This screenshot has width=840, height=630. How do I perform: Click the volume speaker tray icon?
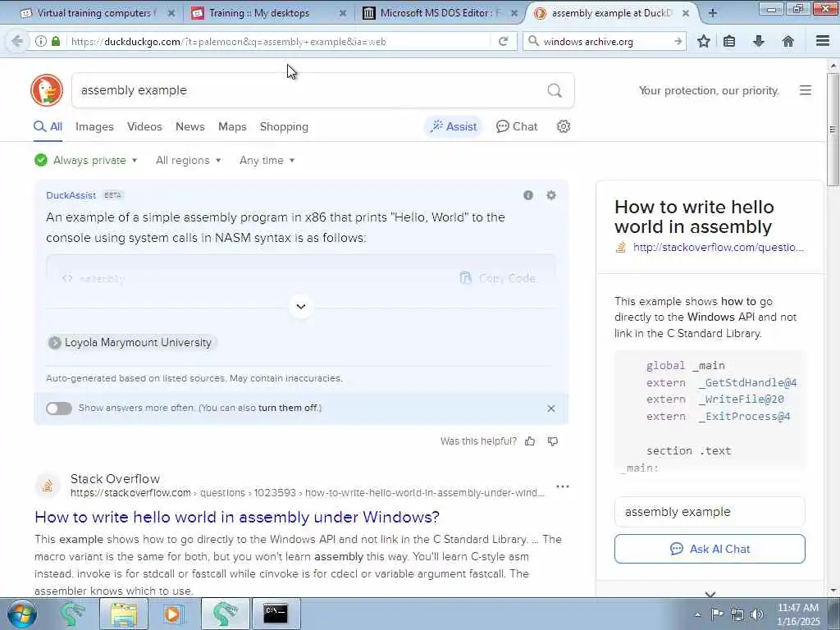coord(757,614)
